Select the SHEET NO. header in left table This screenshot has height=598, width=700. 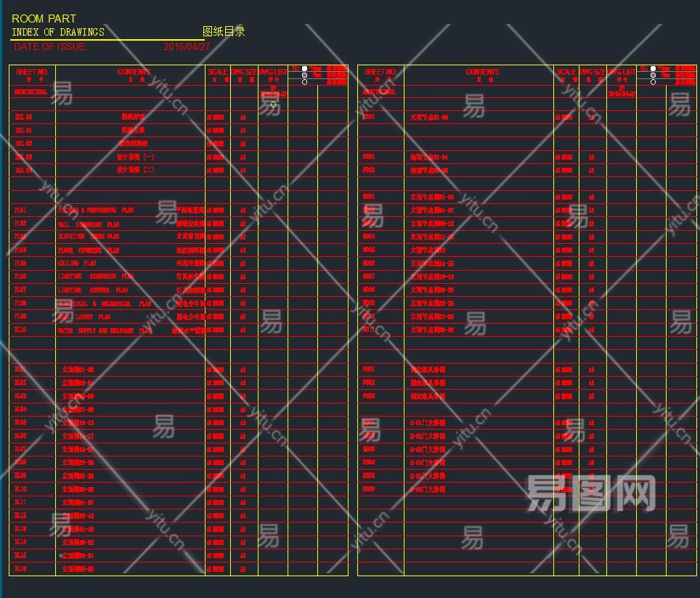[32, 72]
